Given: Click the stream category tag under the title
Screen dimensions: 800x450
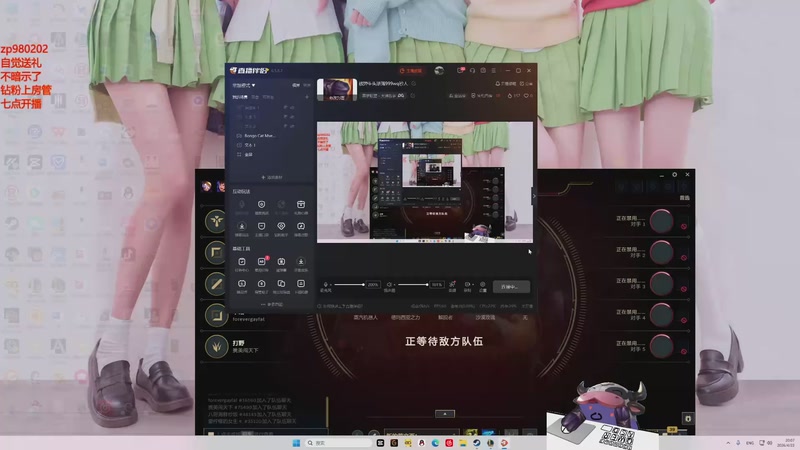Looking at the screenshot, I should pos(383,95).
